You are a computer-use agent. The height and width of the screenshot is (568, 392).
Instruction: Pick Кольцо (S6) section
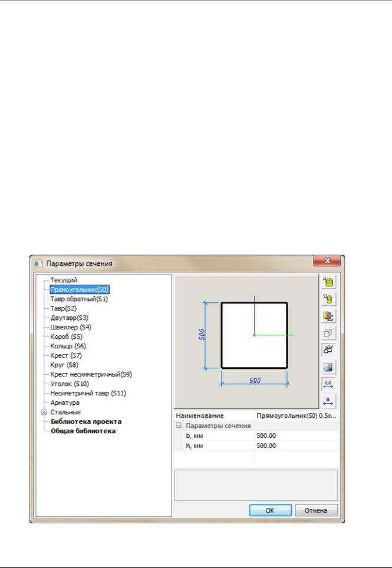point(68,346)
